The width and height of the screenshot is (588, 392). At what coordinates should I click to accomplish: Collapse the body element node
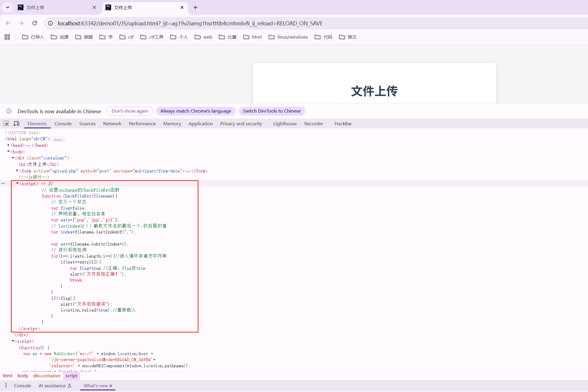[8, 151]
